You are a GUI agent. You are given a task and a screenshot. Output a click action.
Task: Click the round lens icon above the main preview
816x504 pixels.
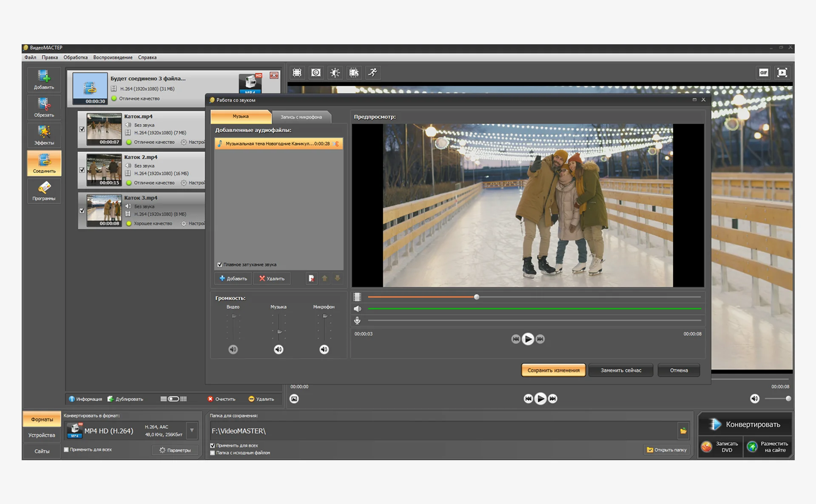[316, 73]
